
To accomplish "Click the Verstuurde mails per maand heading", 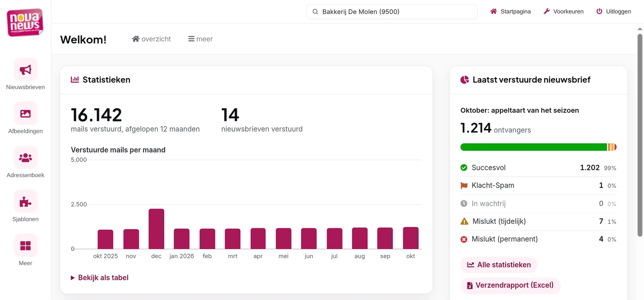I will point(118,150).
